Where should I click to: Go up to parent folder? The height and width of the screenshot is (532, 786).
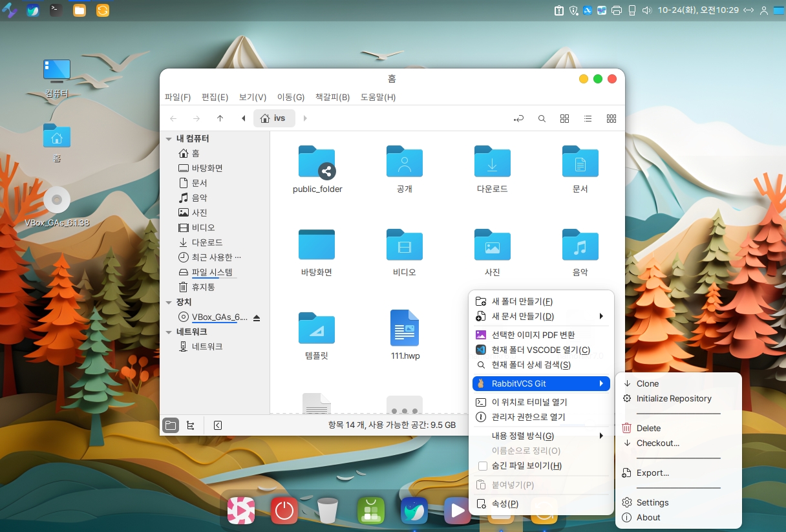(x=220, y=119)
